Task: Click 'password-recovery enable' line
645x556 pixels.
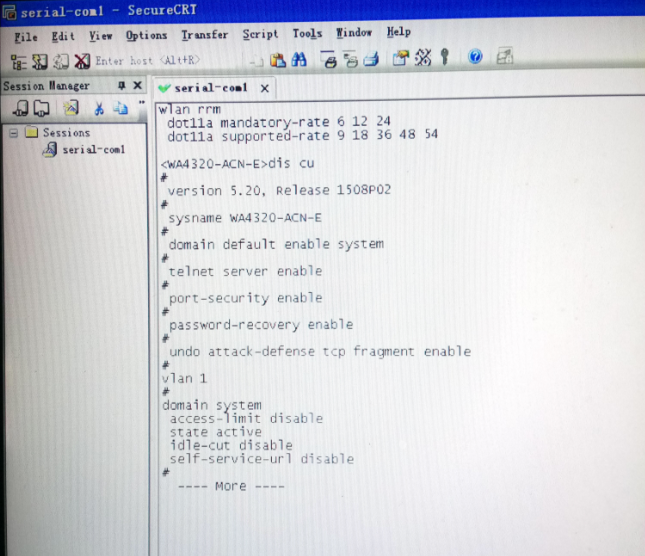Action: point(261,325)
